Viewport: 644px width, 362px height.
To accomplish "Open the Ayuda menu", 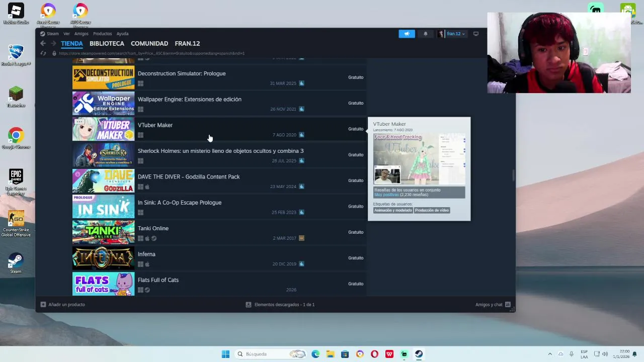I will (x=122, y=34).
